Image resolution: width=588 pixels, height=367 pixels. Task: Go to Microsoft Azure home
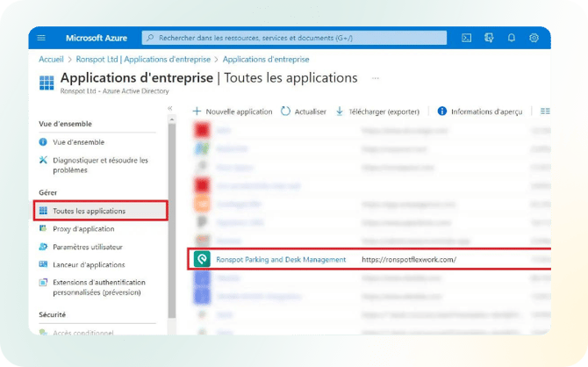[97, 38]
